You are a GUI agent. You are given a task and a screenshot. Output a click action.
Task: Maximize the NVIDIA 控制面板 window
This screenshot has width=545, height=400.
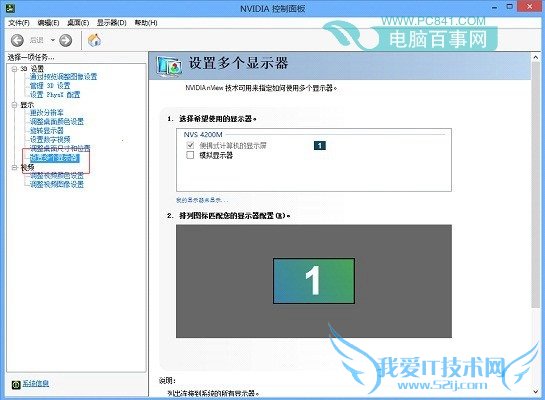click(x=510, y=7)
